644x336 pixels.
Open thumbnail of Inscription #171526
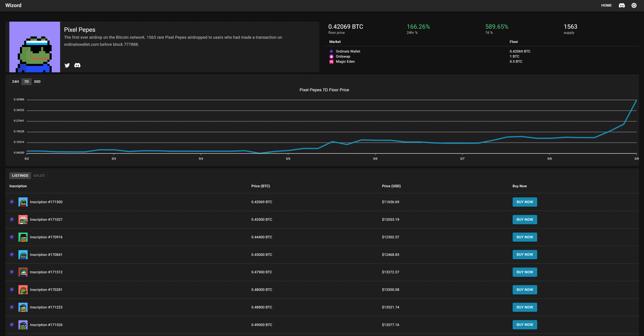click(x=23, y=325)
